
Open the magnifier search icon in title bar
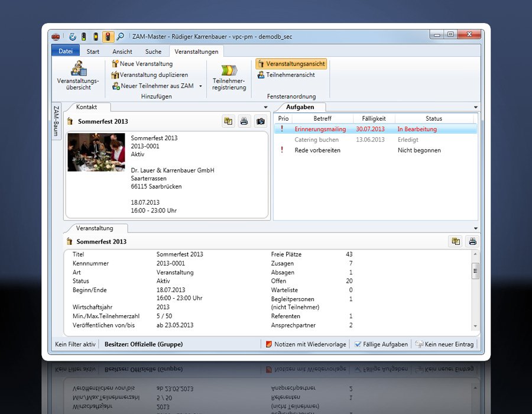click(120, 36)
